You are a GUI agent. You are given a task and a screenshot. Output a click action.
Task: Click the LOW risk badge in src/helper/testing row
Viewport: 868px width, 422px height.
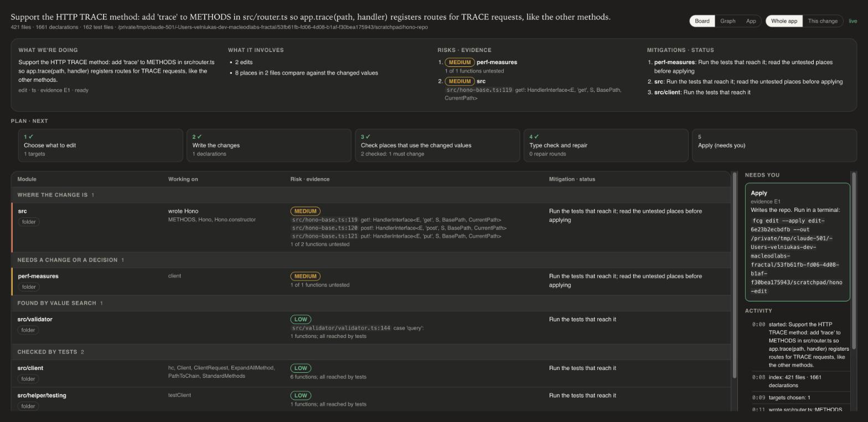coord(301,395)
